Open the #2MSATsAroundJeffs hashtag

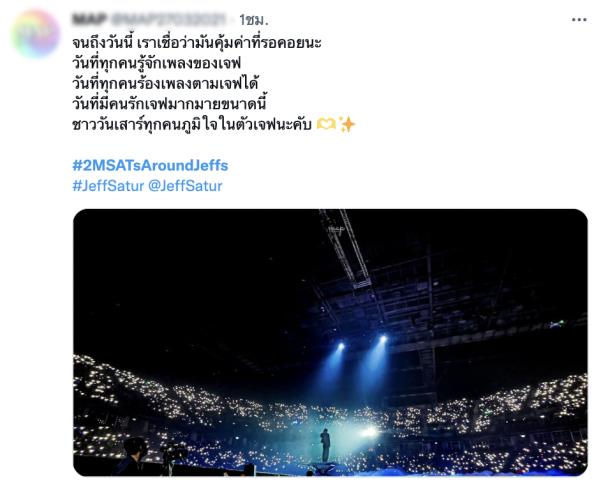point(150,165)
